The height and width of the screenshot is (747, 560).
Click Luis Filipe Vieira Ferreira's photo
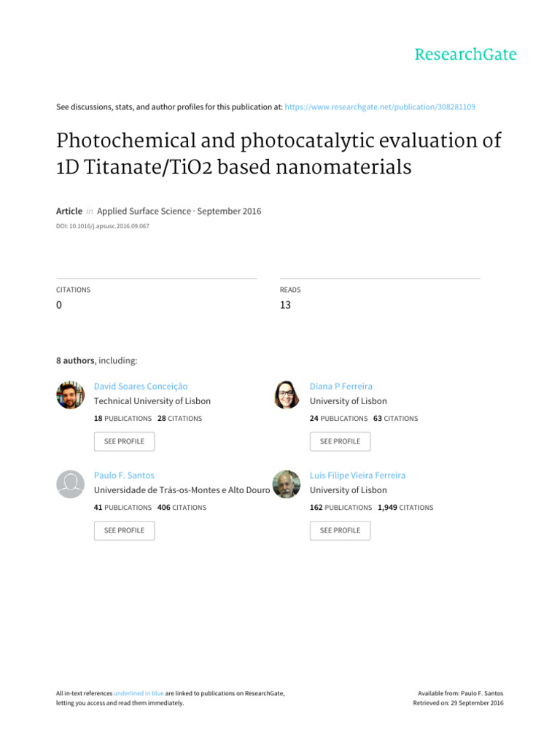[287, 484]
